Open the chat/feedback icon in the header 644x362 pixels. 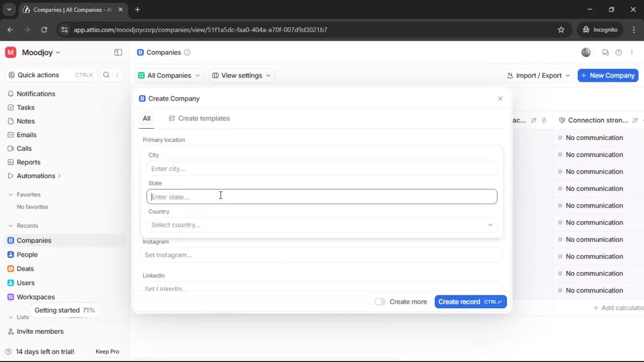605,52
